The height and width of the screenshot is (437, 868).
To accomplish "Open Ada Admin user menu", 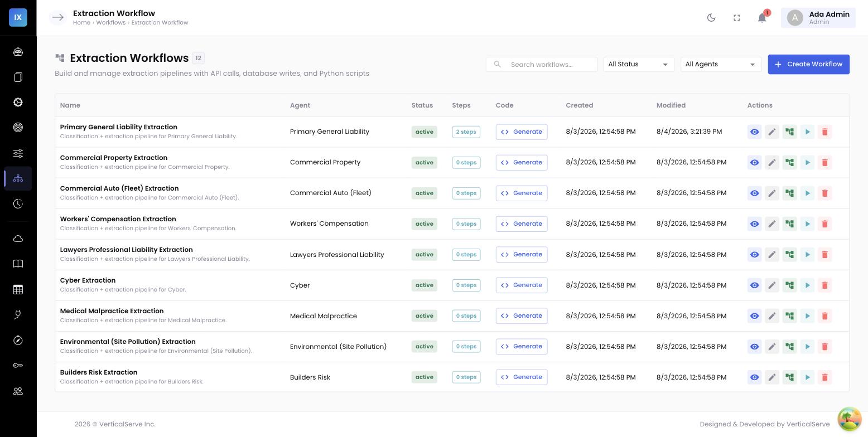I will click(818, 18).
